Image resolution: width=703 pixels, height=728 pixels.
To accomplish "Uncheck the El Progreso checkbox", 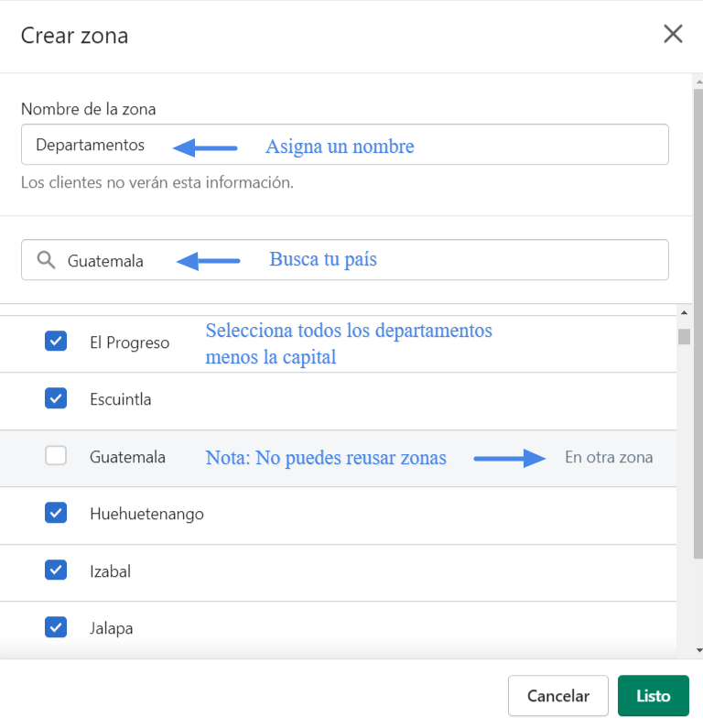I will pyautogui.click(x=56, y=342).
